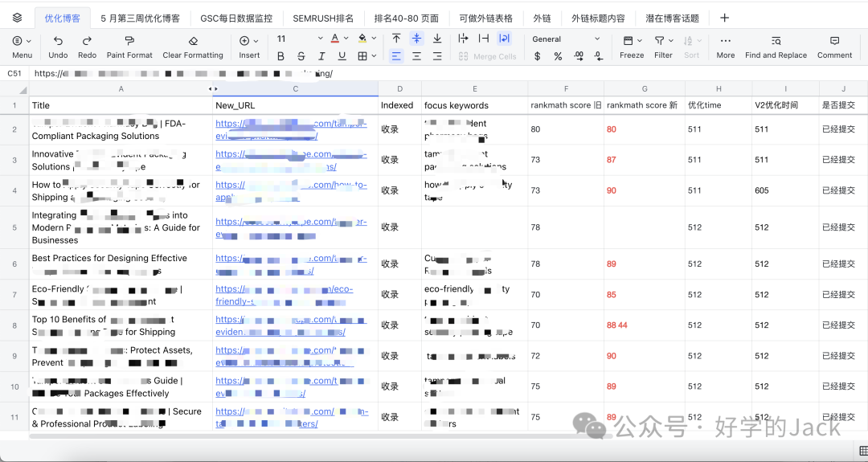This screenshot has width=868, height=462.
Task: Toggle underline formatting
Action: (342, 56)
